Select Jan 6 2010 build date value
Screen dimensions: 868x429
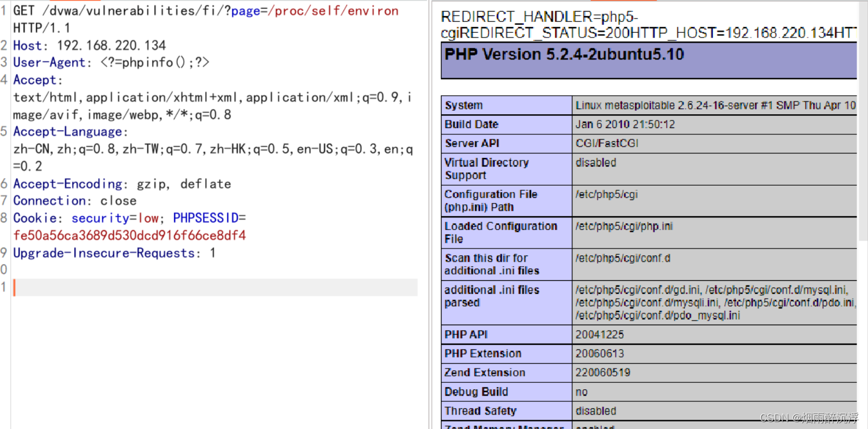pyautogui.click(x=625, y=125)
